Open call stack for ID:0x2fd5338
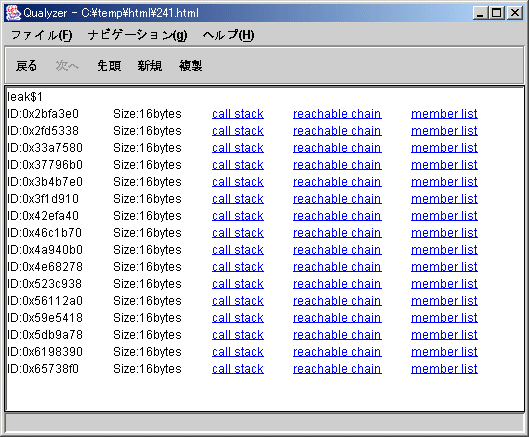Viewport: 529px width, 437px height. [238, 131]
